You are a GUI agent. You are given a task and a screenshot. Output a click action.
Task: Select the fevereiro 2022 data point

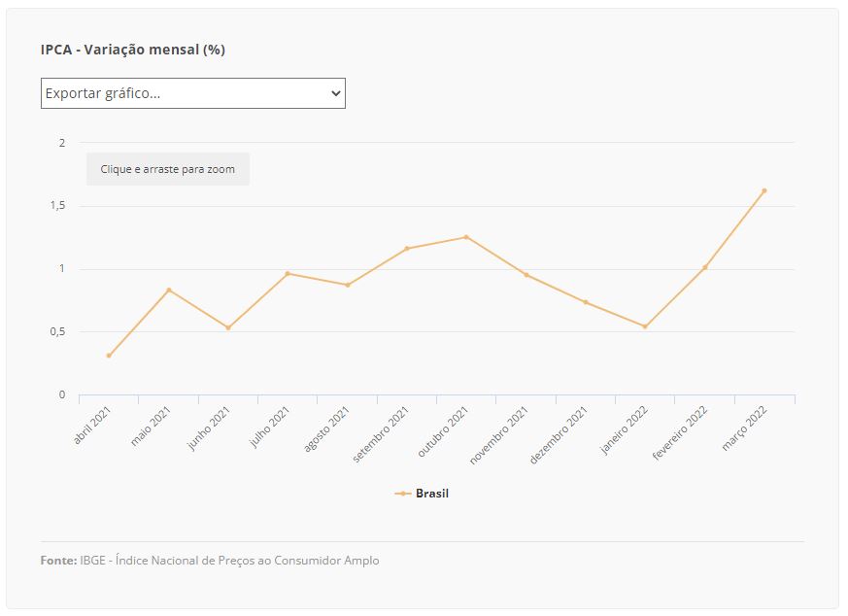[x=704, y=267]
